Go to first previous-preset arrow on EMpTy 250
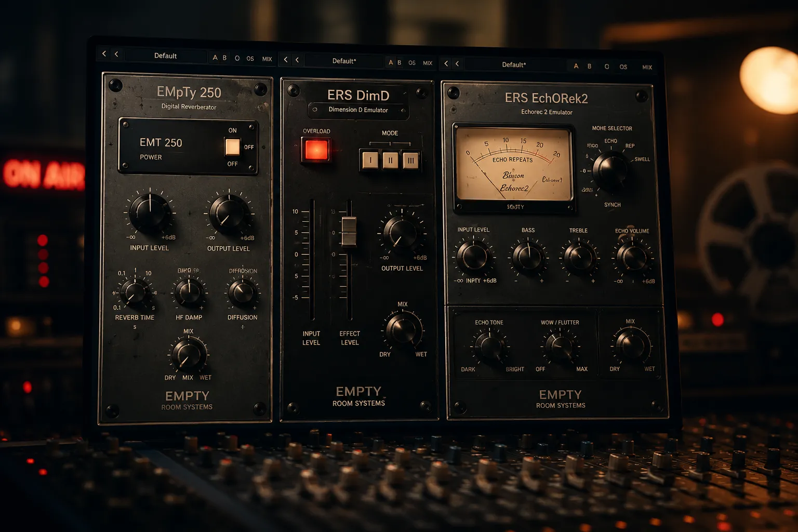The width and height of the screenshot is (798, 532). (x=104, y=54)
